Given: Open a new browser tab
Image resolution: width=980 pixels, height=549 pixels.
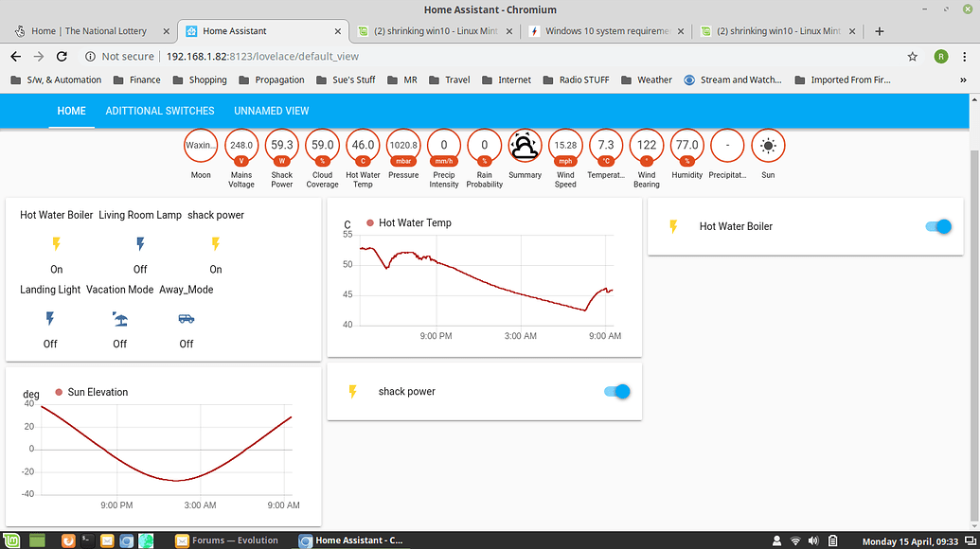Looking at the screenshot, I should (x=880, y=31).
